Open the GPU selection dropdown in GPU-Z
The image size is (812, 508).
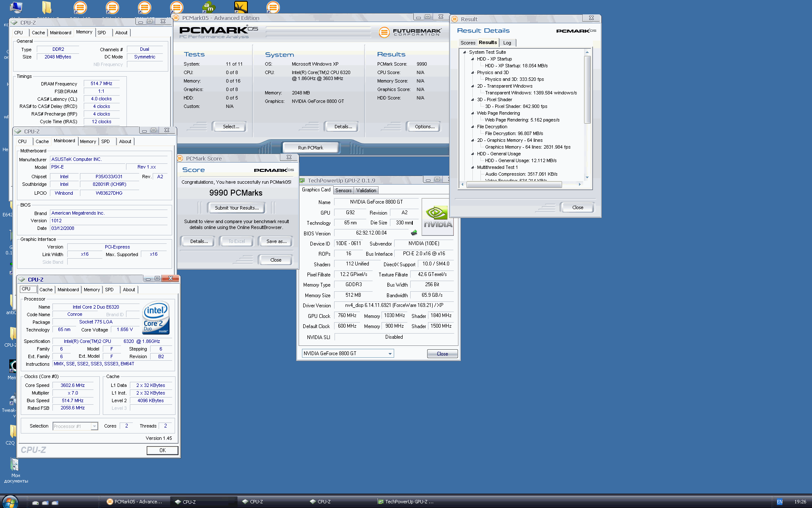tap(348, 353)
